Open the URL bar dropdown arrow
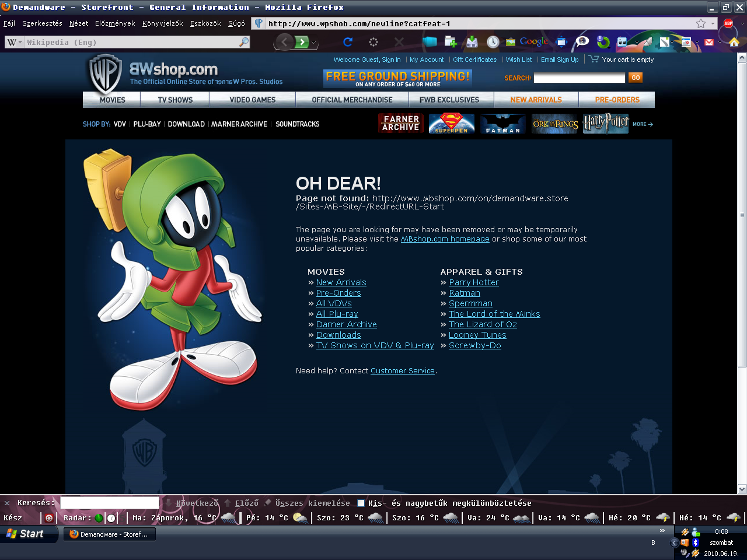 point(713,24)
